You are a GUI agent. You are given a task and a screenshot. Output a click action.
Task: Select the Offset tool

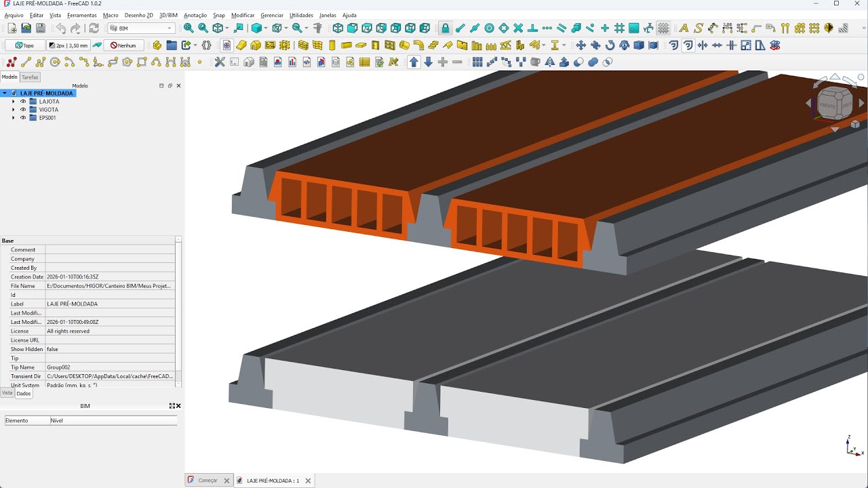[x=673, y=45]
